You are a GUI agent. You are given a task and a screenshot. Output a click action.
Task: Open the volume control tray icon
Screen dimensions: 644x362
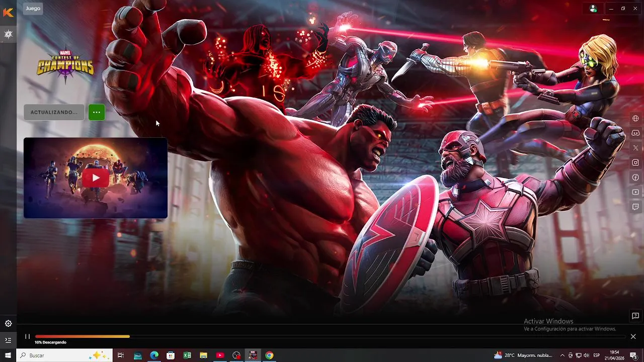click(586, 355)
